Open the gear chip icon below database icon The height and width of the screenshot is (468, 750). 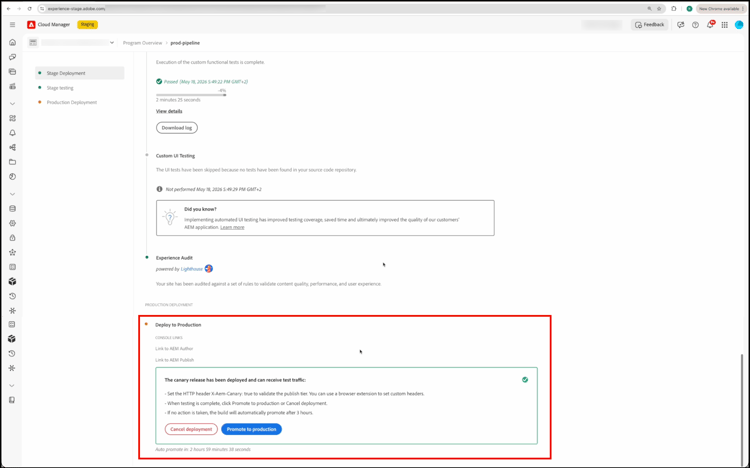point(12,223)
